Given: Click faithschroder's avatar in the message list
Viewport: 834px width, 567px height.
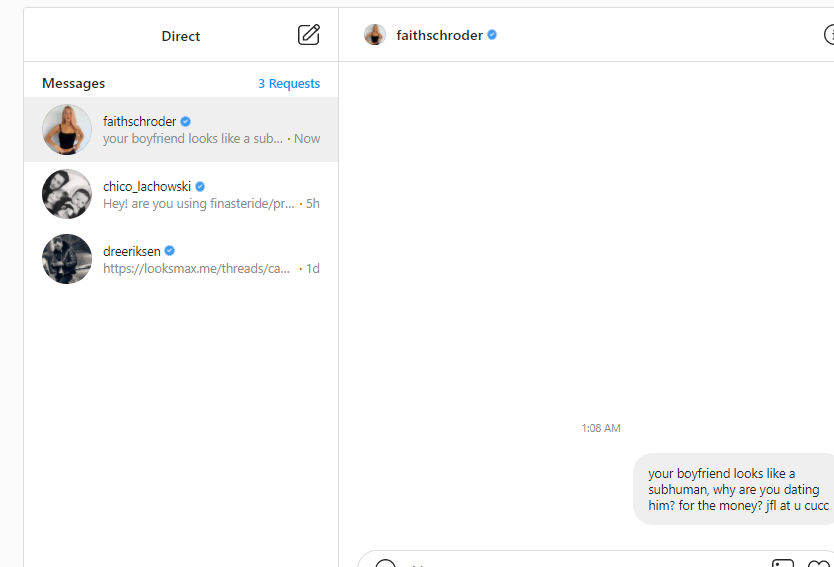Looking at the screenshot, I should coord(67,129).
